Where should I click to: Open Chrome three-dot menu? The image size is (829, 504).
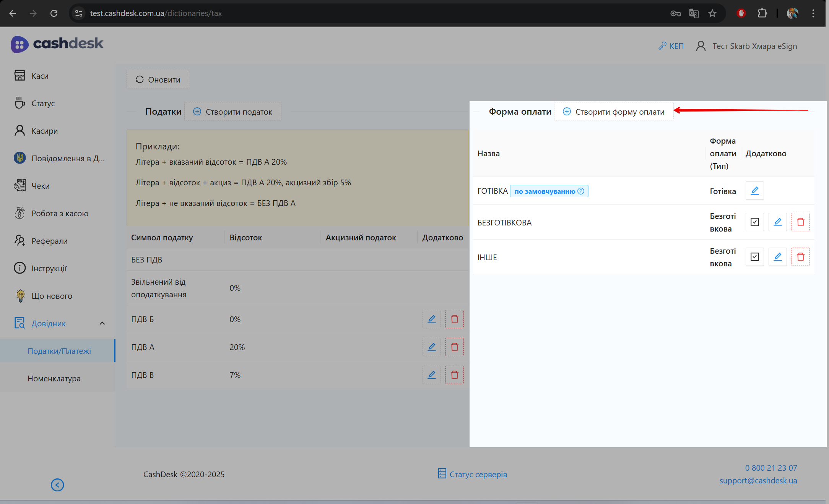(813, 13)
